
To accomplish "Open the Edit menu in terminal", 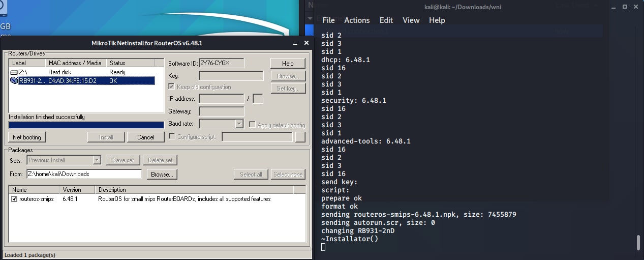I will point(386,20).
